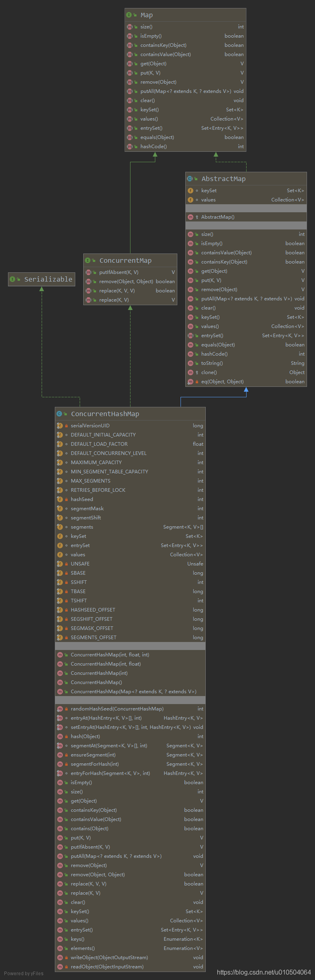Click isEmpty() row in the Map node
Screen dimensions: 315x980
(185, 36)
